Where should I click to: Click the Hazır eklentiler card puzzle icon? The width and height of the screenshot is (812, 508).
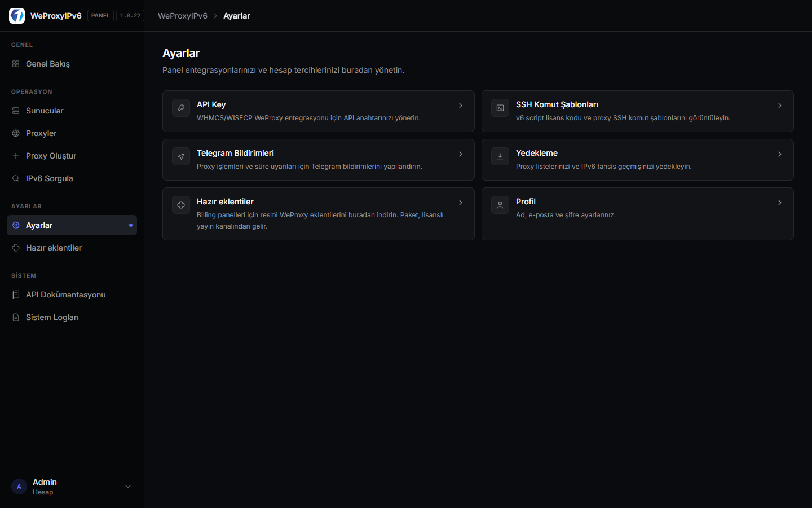181,205
